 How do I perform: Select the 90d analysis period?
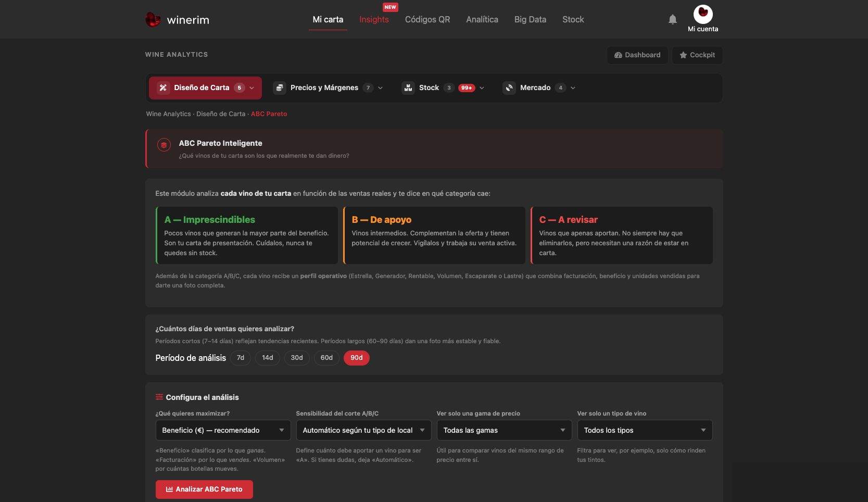pos(357,358)
